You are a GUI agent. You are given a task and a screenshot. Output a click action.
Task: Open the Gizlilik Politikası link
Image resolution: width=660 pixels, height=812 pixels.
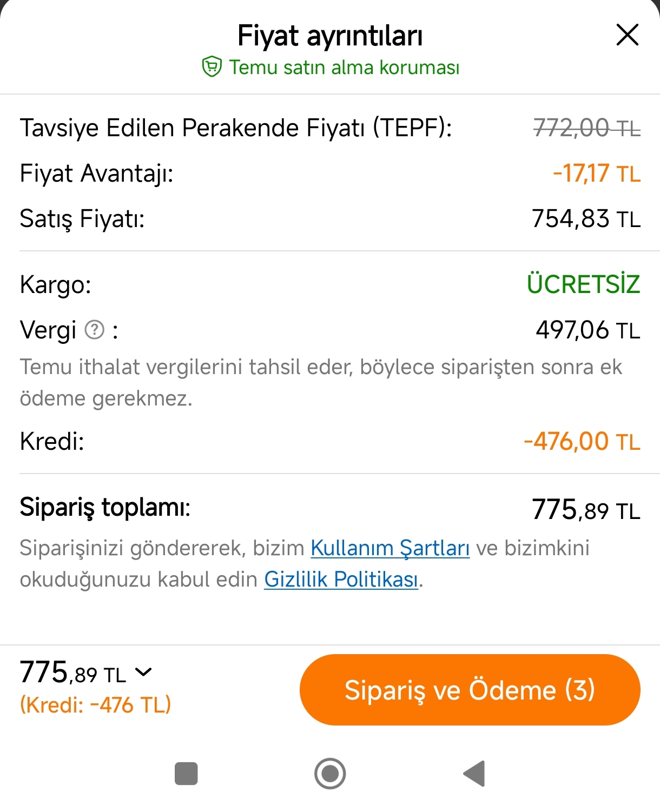click(341, 579)
